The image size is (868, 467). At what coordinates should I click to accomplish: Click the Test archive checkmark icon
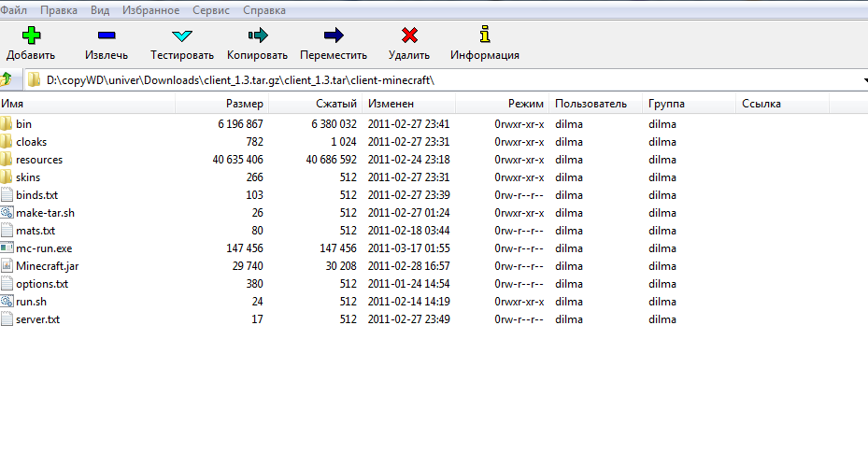click(182, 36)
